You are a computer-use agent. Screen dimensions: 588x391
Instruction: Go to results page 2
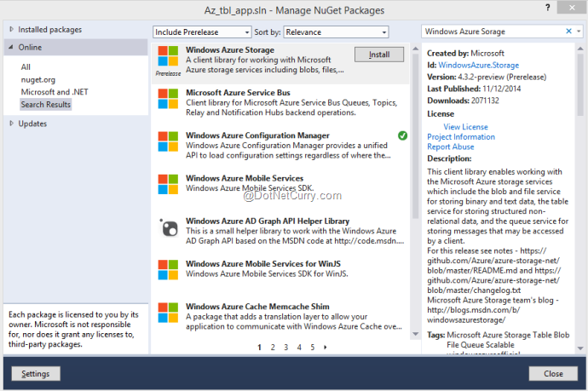point(273,348)
